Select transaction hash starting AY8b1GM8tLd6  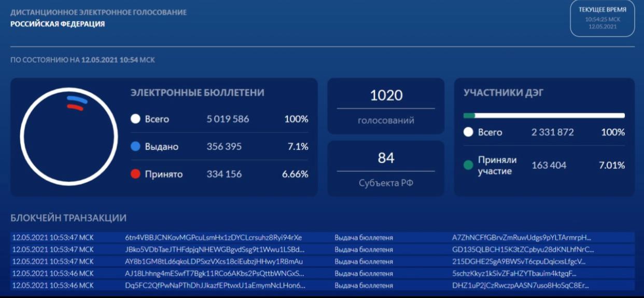click(x=214, y=262)
